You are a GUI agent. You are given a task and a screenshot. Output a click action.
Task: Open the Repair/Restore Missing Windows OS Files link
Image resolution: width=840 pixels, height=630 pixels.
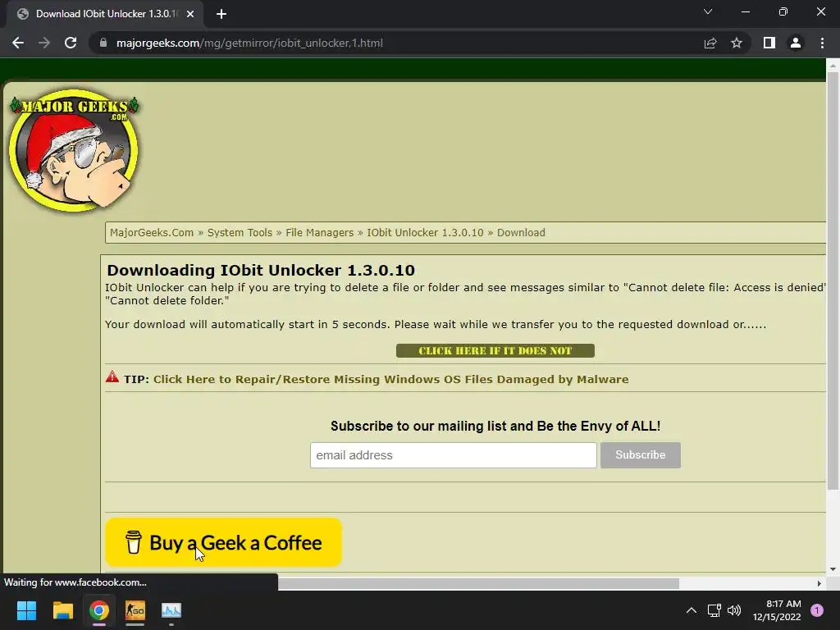coord(390,379)
